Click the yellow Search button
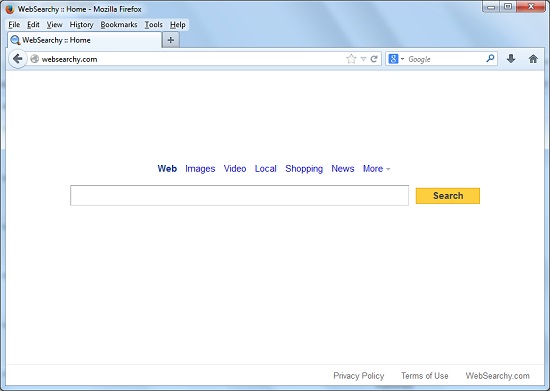 (x=448, y=196)
